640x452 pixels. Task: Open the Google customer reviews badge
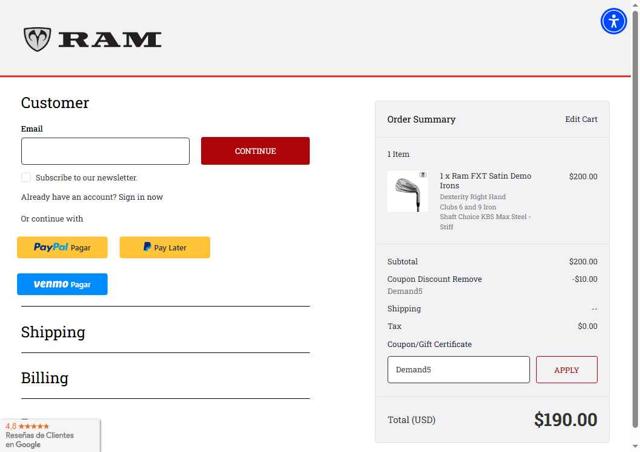(50, 435)
